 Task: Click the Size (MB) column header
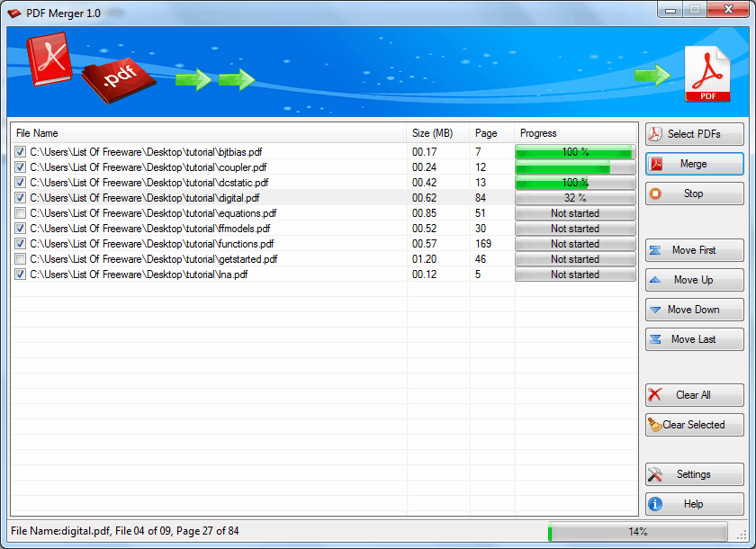coord(438,133)
